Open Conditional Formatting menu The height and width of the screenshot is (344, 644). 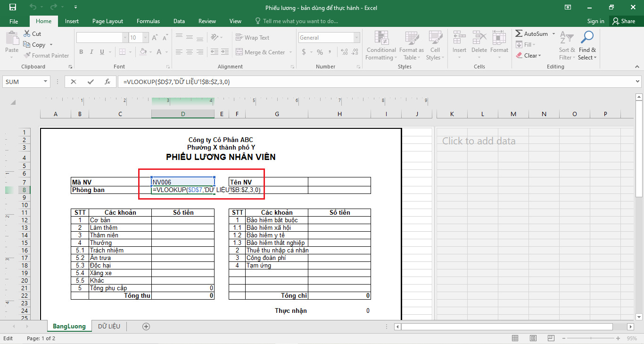click(381, 45)
